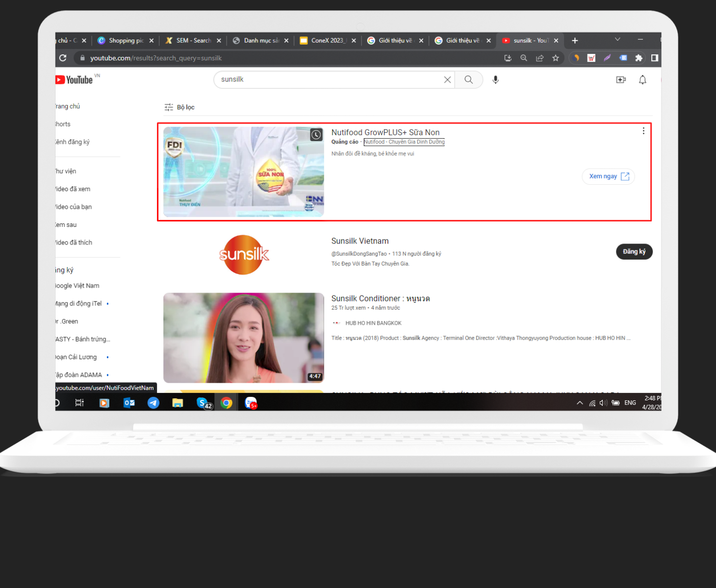The width and height of the screenshot is (716, 588).
Task: Open the notifications bell
Action: (x=642, y=80)
